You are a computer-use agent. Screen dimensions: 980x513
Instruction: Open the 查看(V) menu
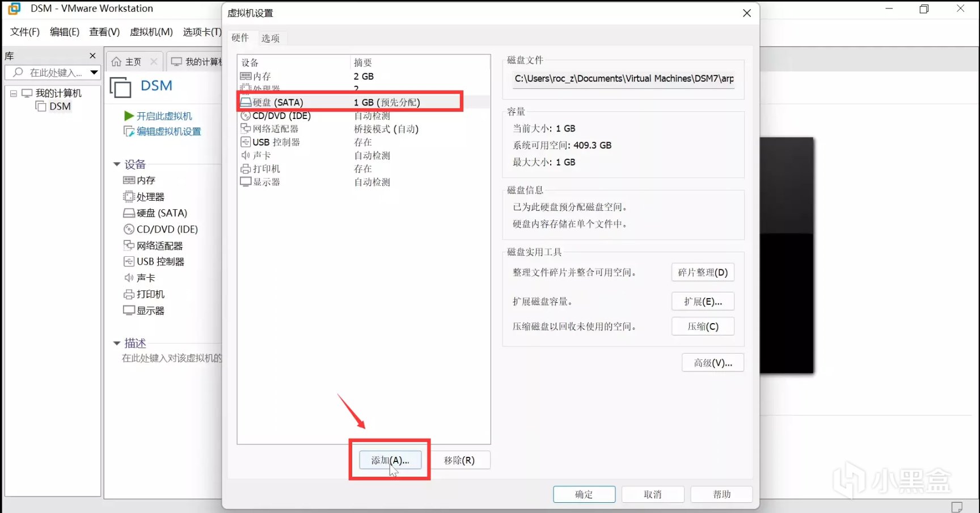104,32
